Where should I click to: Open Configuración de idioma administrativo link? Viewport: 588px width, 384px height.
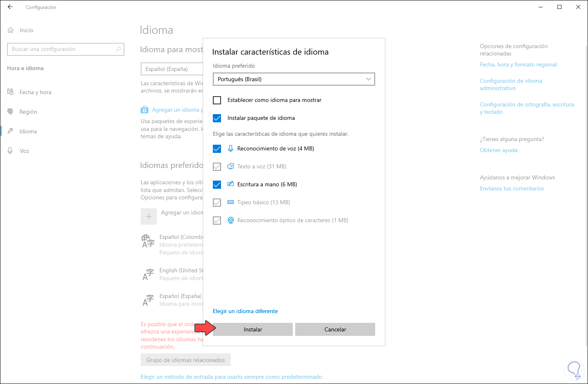[511, 84]
